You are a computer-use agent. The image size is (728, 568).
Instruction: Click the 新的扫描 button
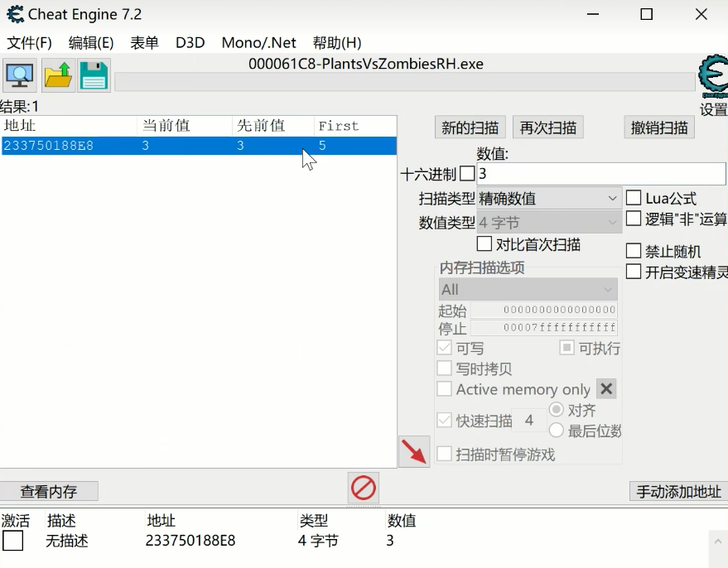pos(470,128)
